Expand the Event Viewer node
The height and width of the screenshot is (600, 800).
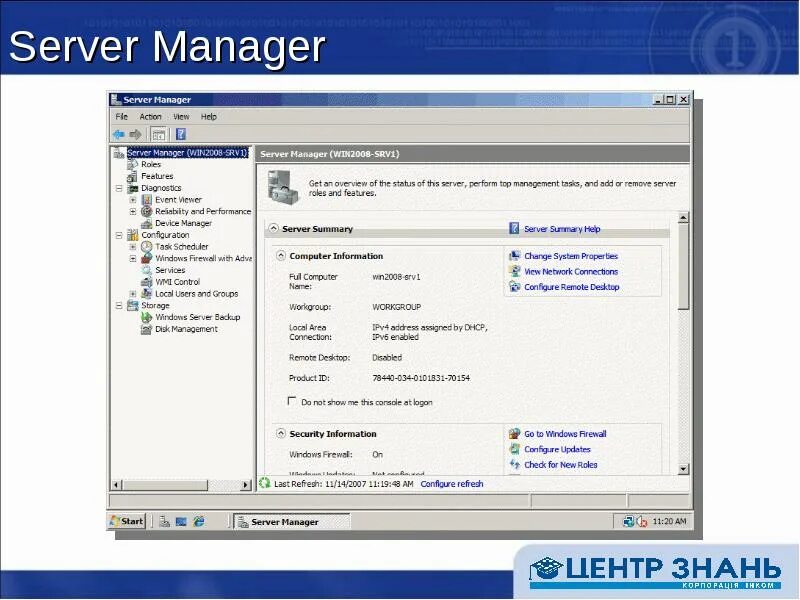coord(133,200)
